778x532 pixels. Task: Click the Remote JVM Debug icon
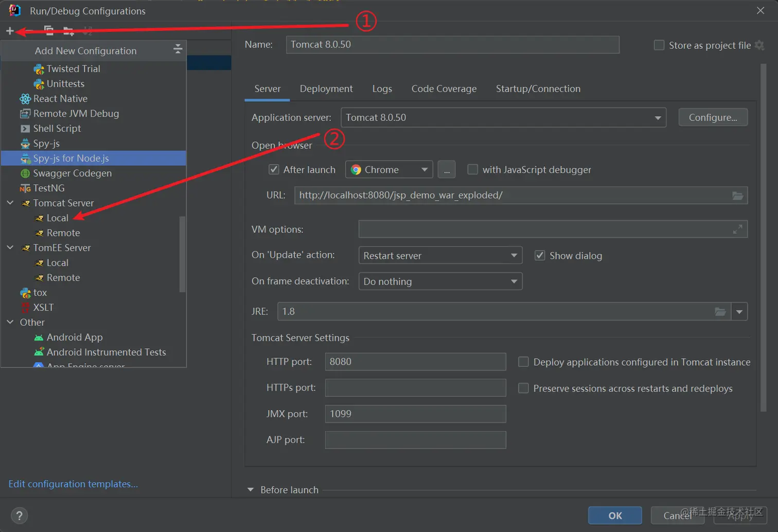25,114
